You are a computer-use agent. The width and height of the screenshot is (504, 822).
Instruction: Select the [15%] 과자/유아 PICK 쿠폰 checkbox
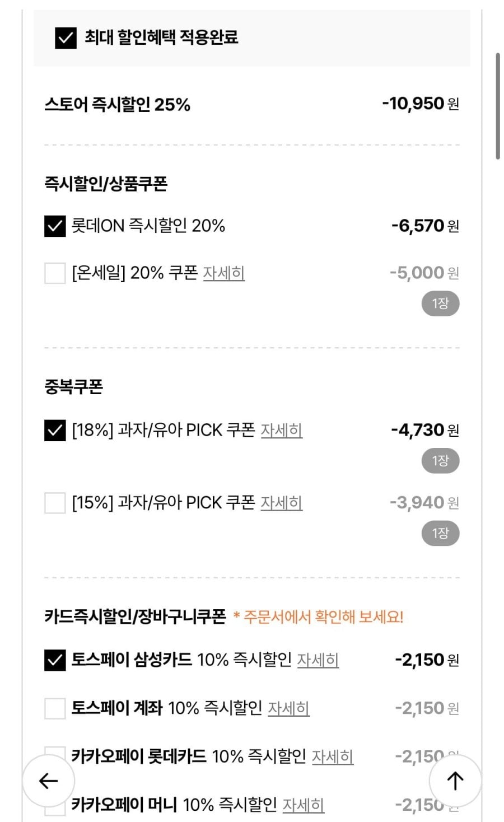point(55,503)
